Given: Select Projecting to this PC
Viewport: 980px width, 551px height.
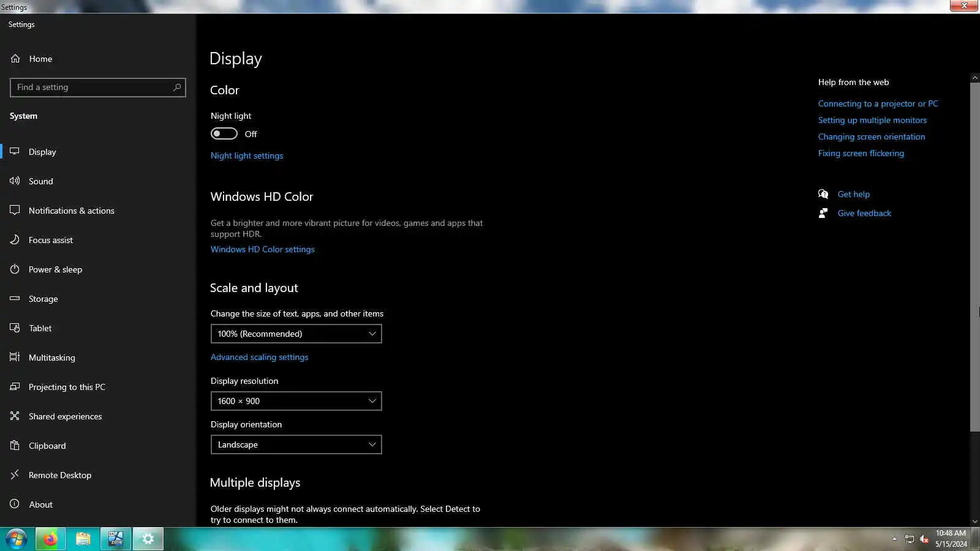Looking at the screenshot, I should 98,387.
